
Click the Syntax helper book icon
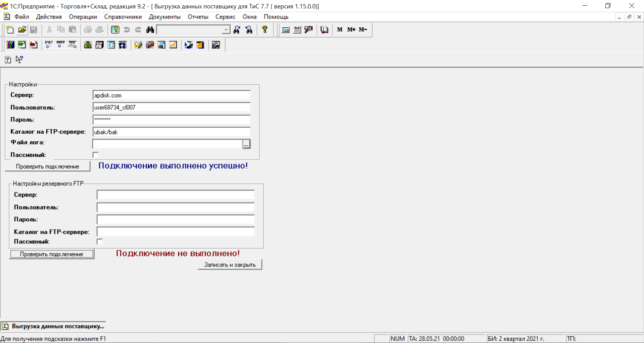[324, 30]
